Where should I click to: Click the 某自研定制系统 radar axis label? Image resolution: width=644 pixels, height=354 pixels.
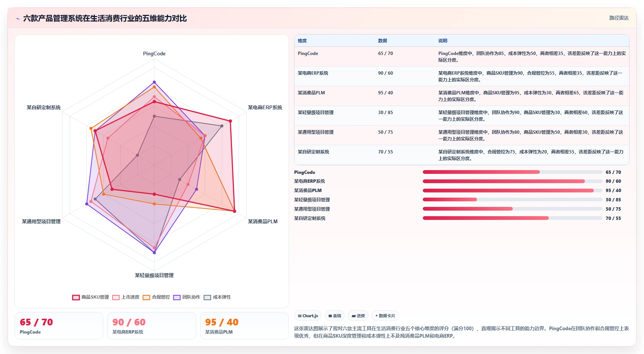click(44, 107)
